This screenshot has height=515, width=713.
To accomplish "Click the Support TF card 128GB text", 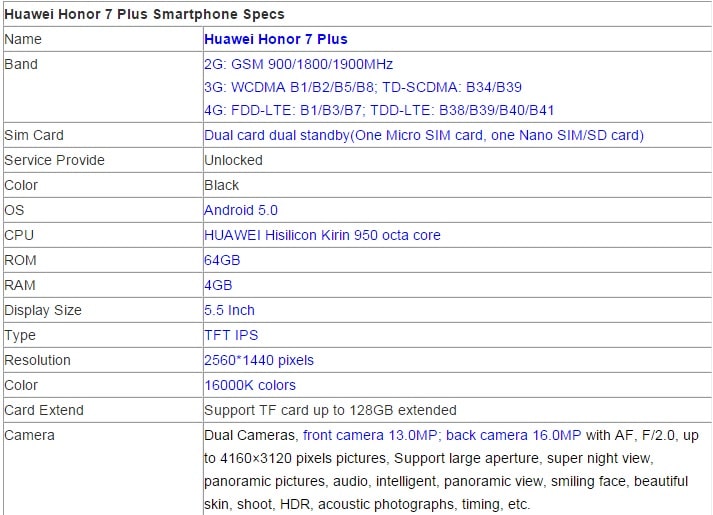I will 330,410.
